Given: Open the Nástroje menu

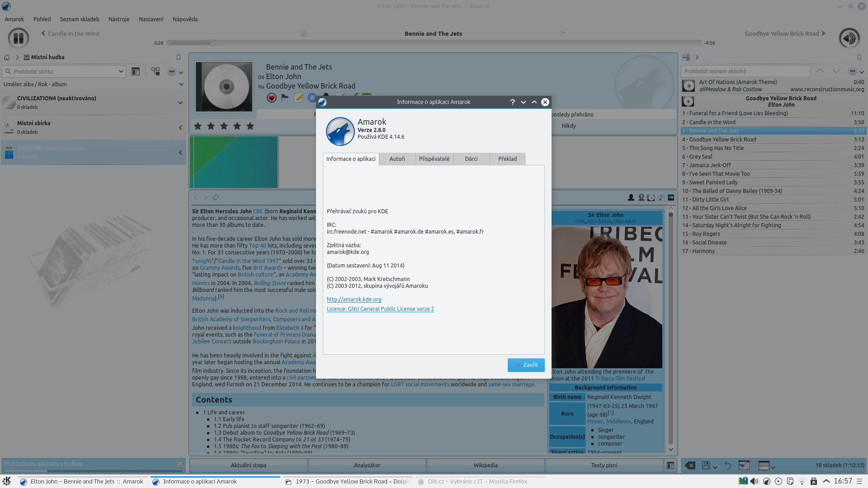Looking at the screenshot, I should pos(119,19).
